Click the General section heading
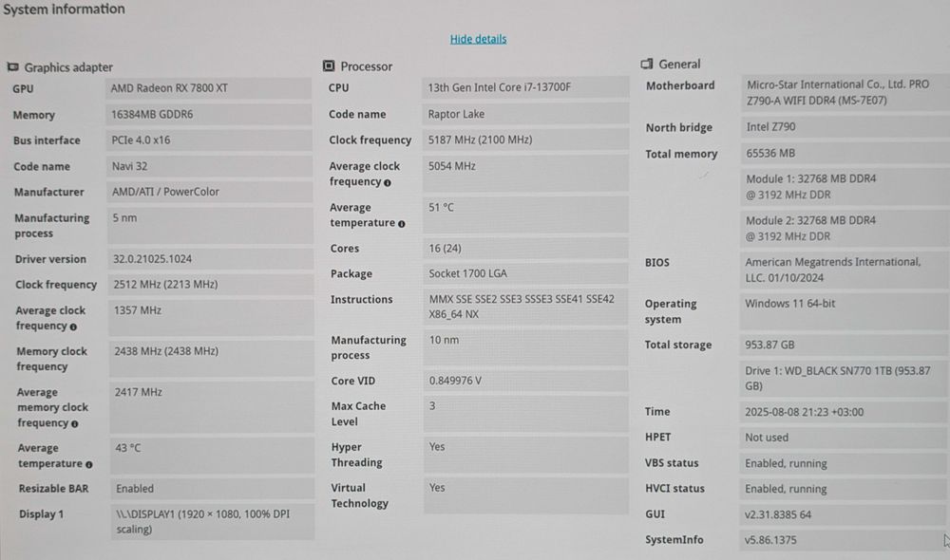This screenshot has height=560, width=950. point(680,65)
